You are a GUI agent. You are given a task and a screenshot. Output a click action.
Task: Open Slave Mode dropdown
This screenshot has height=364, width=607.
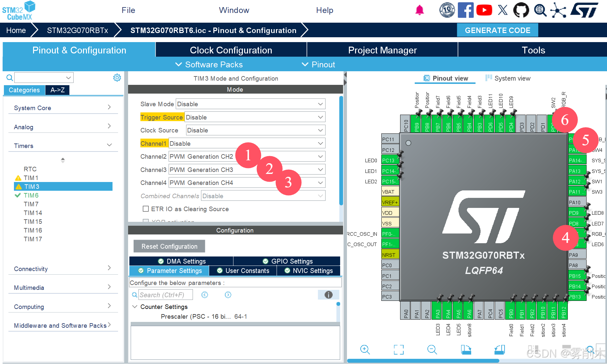250,104
